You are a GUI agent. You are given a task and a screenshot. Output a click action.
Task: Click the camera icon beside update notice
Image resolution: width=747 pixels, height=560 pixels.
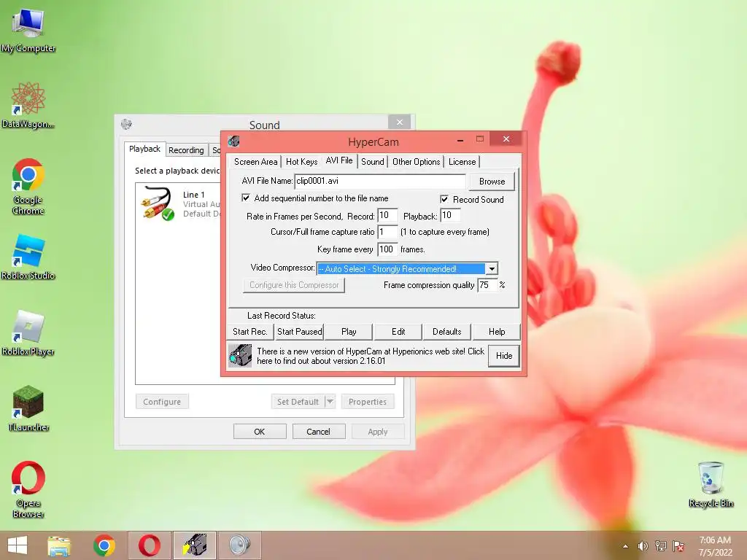coord(240,355)
